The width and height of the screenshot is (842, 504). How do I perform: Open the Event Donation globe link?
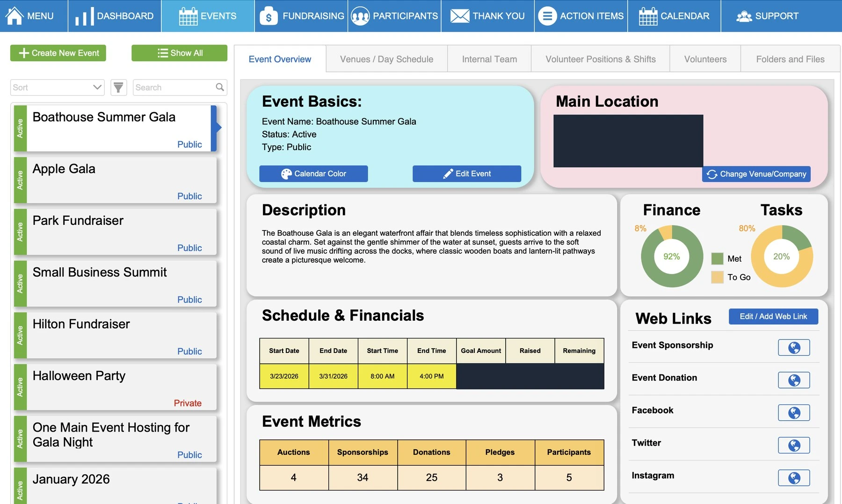pos(794,380)
